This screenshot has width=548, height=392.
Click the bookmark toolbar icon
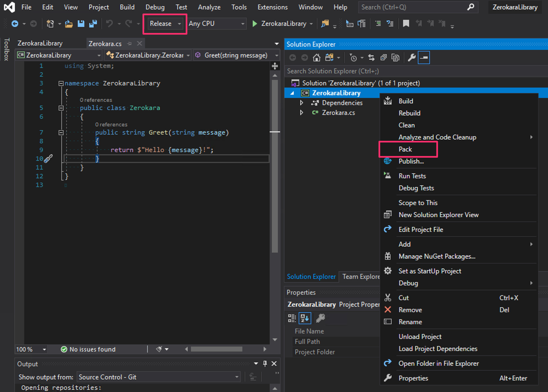click(406, 24)
